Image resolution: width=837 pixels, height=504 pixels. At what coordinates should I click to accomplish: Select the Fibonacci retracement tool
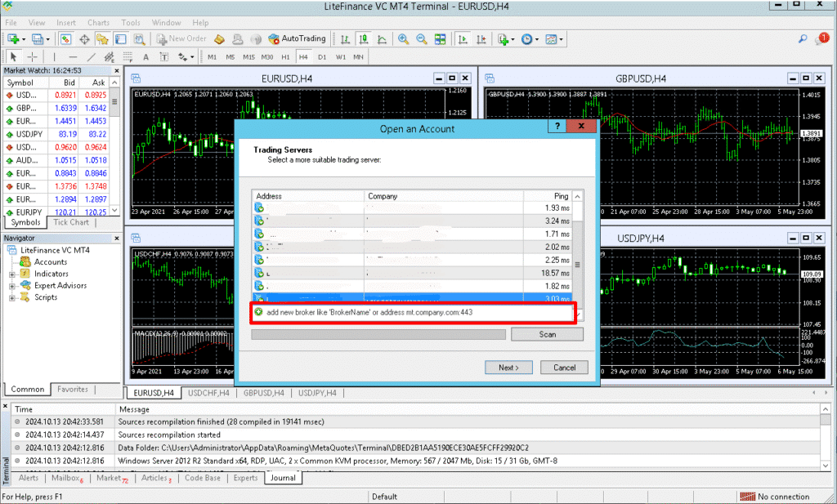[128, 56]
